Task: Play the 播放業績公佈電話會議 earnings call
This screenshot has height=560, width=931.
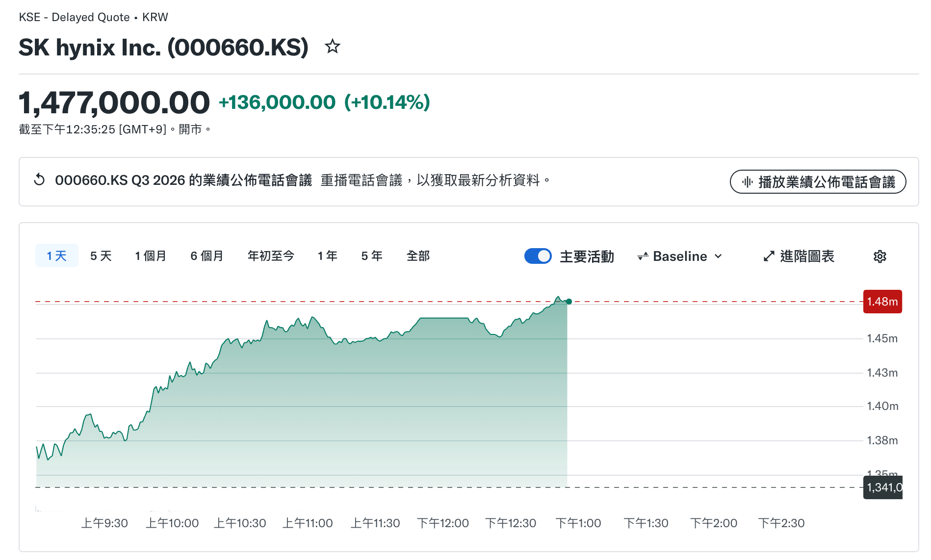Action: click(818, 182)
